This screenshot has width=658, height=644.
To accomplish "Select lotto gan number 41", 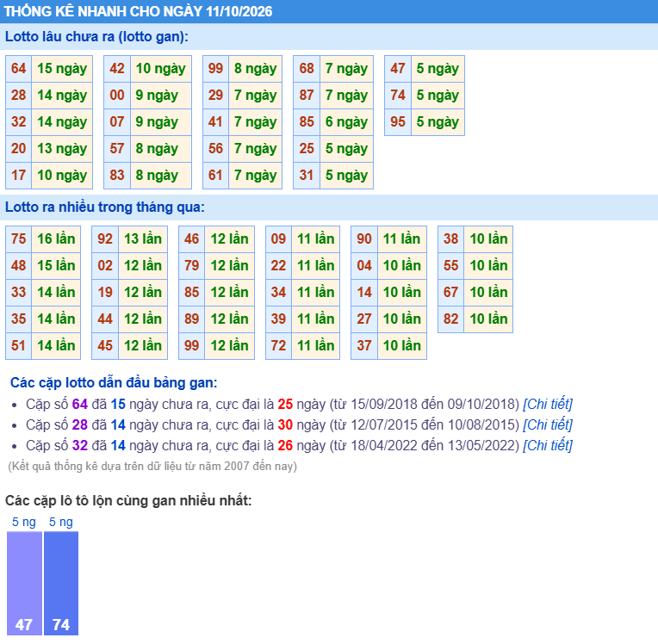I will point(215,122).
